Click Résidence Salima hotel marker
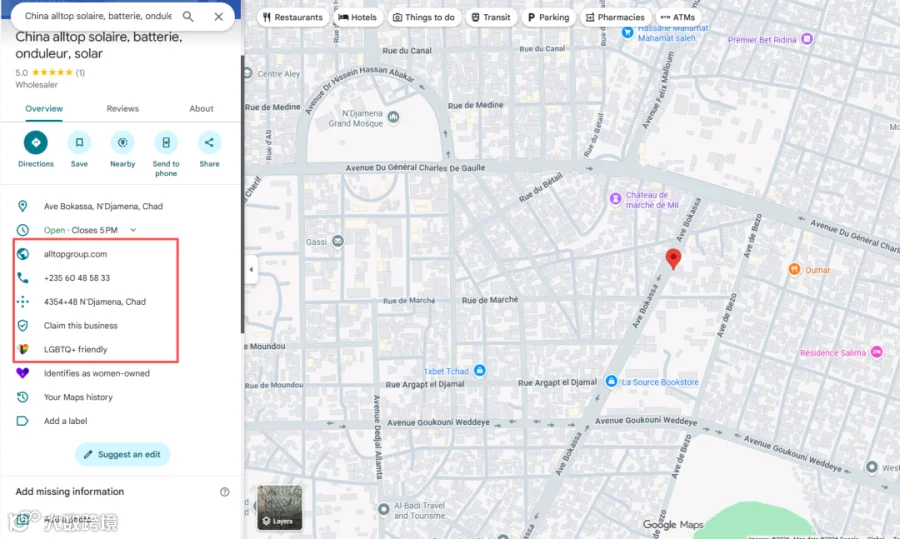Image resolution: width=900 pixels, height=539 pixels. pos(876,352)
